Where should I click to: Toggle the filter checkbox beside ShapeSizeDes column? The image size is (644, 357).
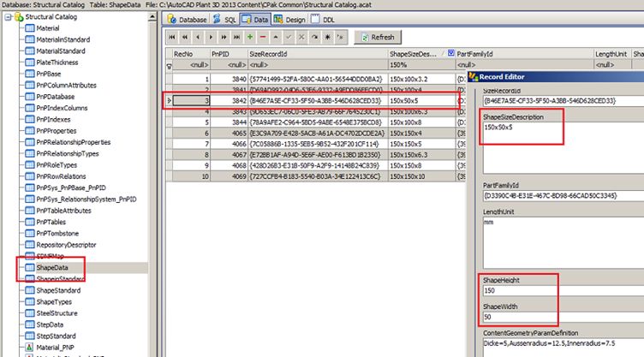coord(451,53)
